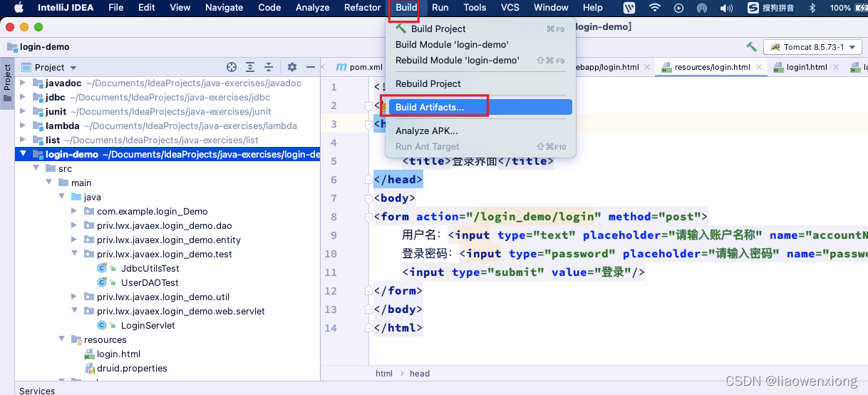Click the Collapse All icon in Project panel
868x395 pixels.
269,67
